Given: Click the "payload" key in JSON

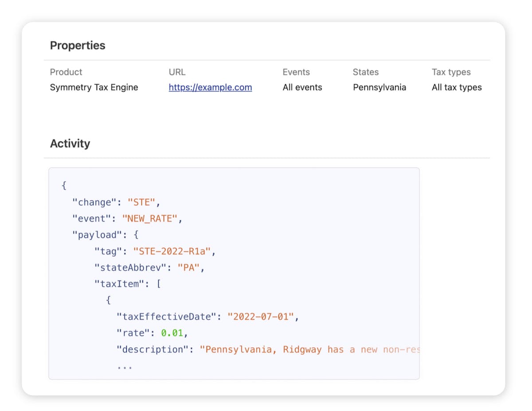Looking at the screenshot, I should 97,235.
